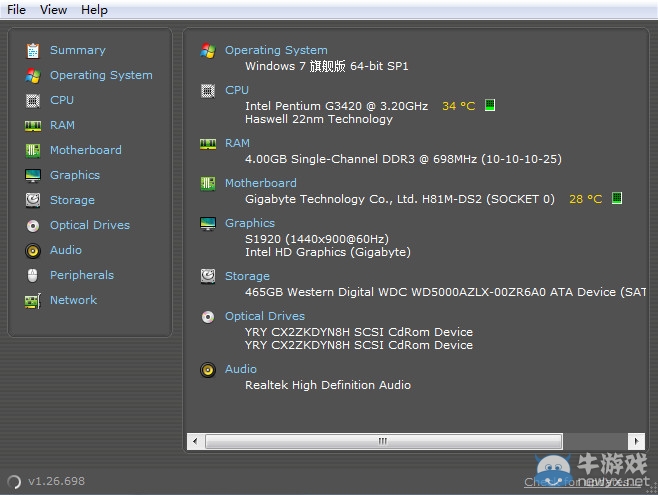
Task: Click the Peripherals mouse icon in sidebar
Action: point(32,276)
